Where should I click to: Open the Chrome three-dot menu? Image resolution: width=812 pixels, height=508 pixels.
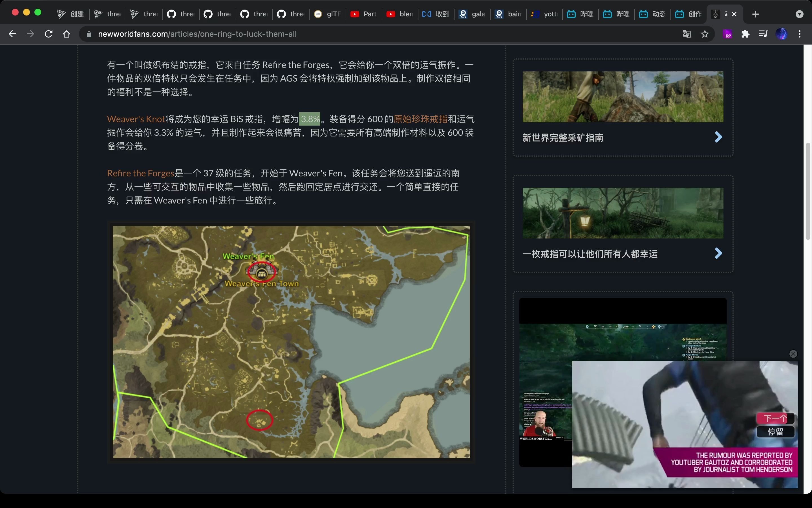800,34
